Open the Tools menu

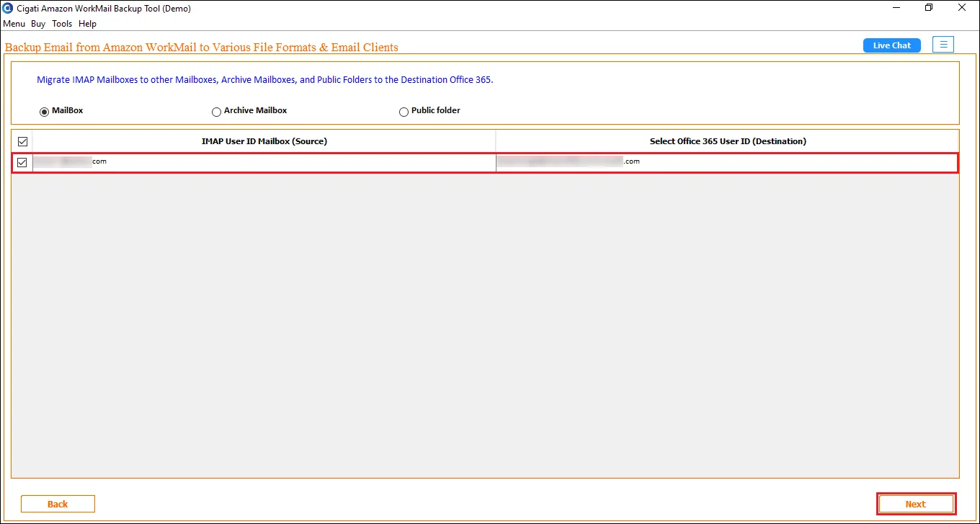62,24
